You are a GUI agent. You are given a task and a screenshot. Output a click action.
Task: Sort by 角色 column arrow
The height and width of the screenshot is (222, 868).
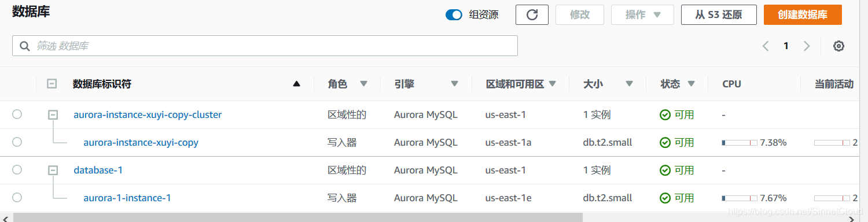(363, 84)
